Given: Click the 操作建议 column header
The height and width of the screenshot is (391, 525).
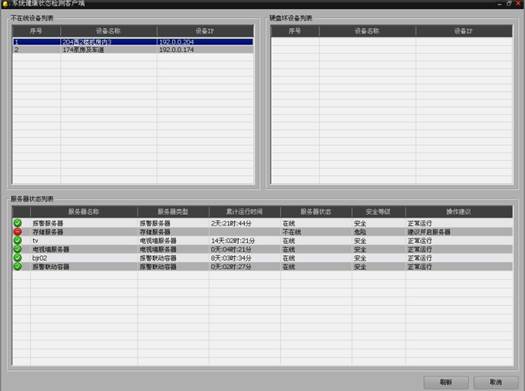Looking at the screenshot, I should tap(459, 212).
